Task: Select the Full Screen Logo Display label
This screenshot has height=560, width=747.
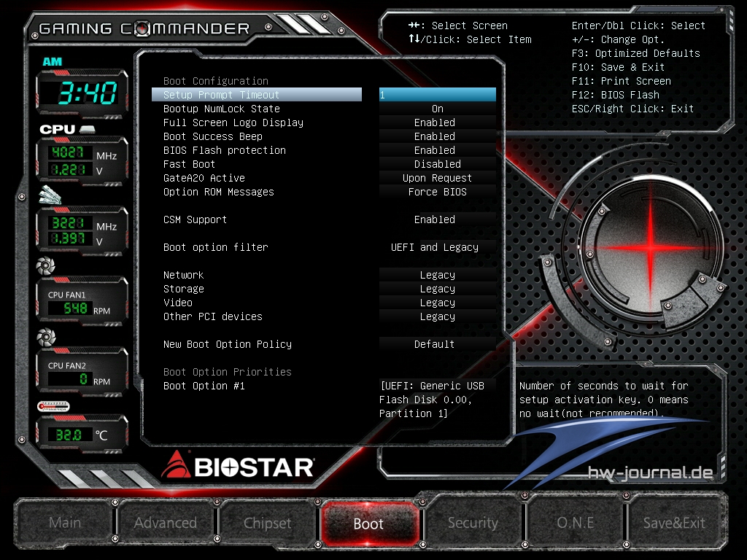Action: [233, 122]
